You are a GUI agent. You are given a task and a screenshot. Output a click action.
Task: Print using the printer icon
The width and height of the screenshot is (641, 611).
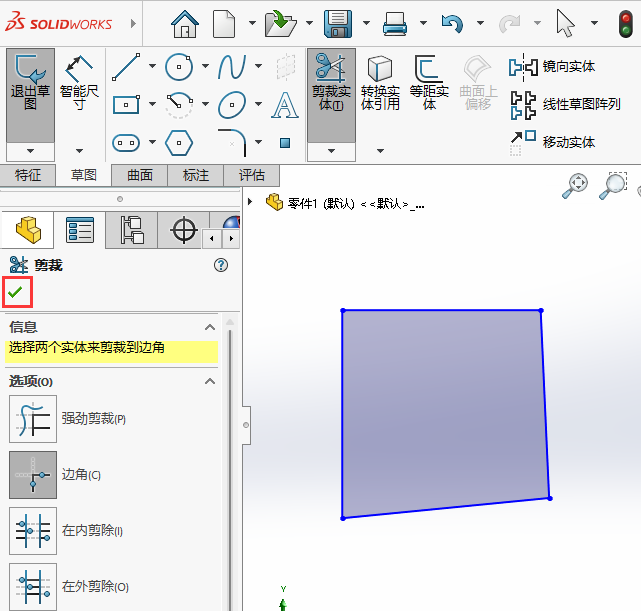point(394,24)
